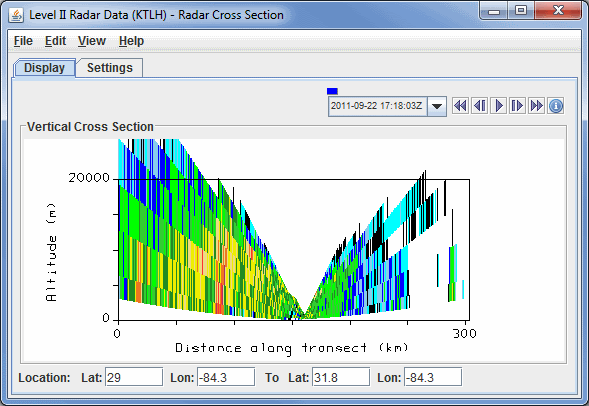This screenshot has width=589, height=406.
Task: Close the Radar Cross Section window
Action: pyautogui.click(x=558, y=11)
